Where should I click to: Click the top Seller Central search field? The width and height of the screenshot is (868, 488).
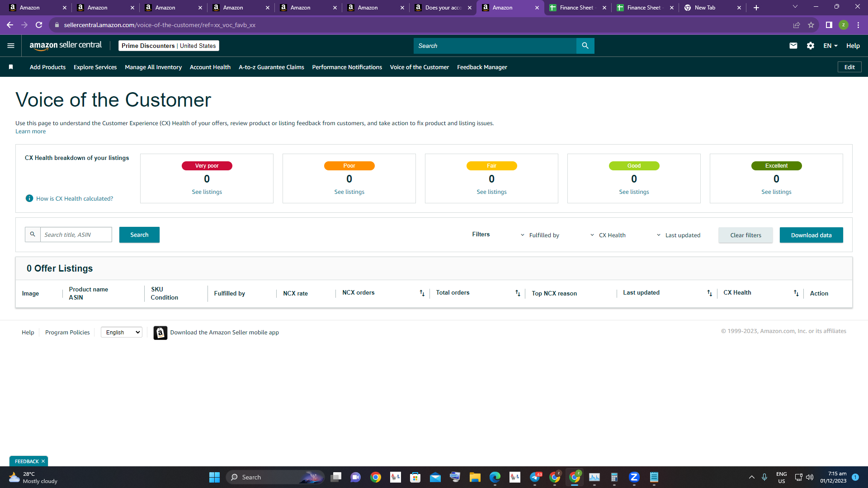pyautogui.click(x=495, y=46)
